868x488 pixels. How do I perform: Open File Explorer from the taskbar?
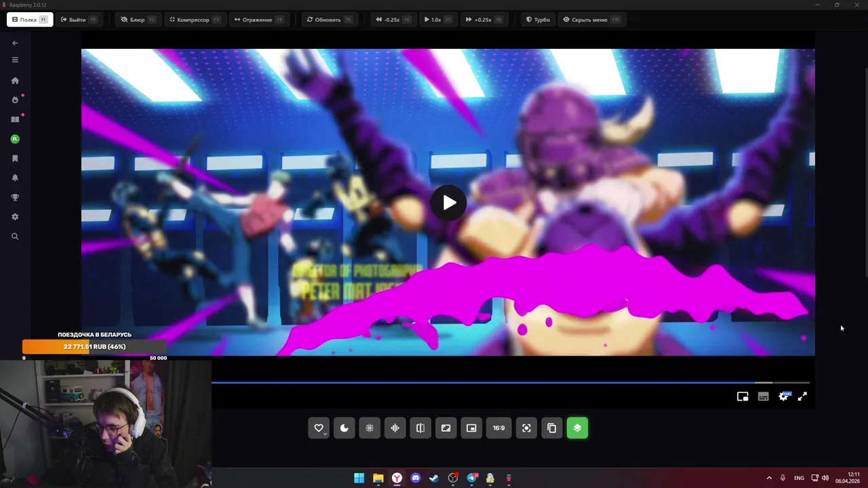378,479
